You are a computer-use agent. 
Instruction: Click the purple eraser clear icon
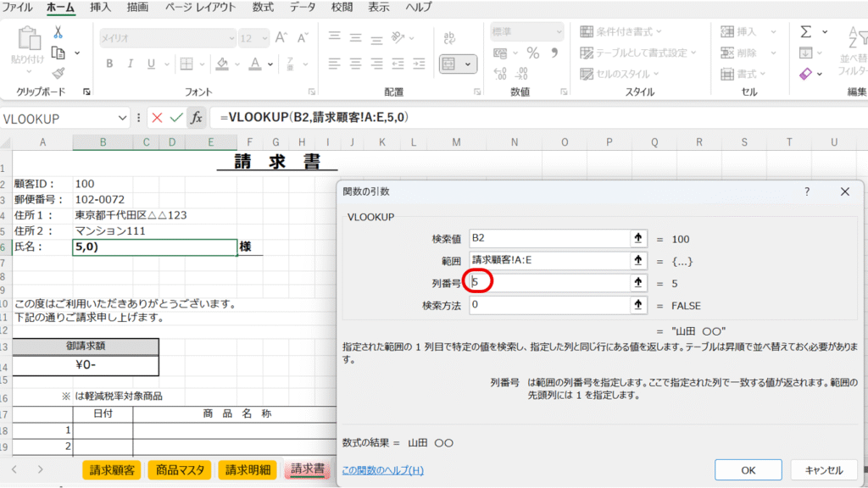(805, 74)
